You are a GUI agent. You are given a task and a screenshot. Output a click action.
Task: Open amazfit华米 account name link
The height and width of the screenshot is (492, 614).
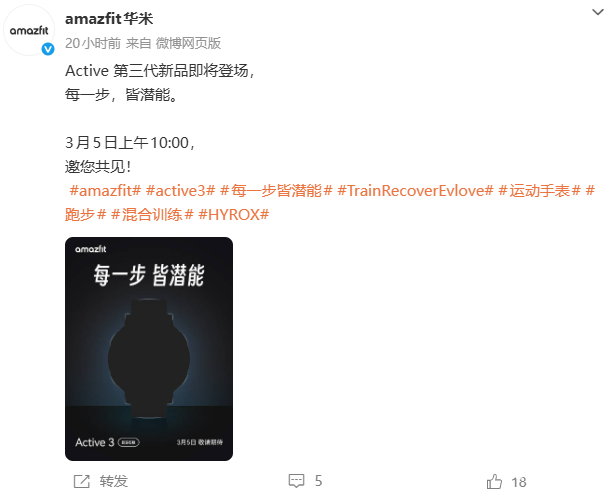click(x=109, y=18)
